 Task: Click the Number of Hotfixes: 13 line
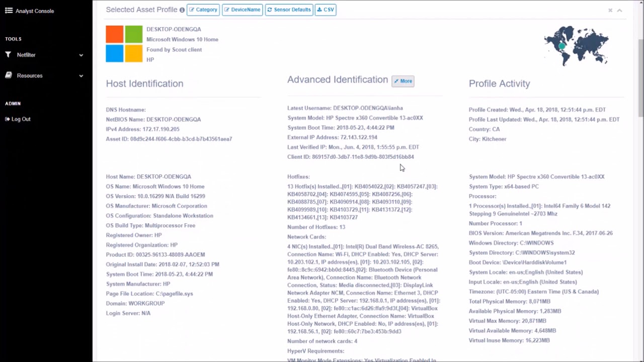point(316,227)
